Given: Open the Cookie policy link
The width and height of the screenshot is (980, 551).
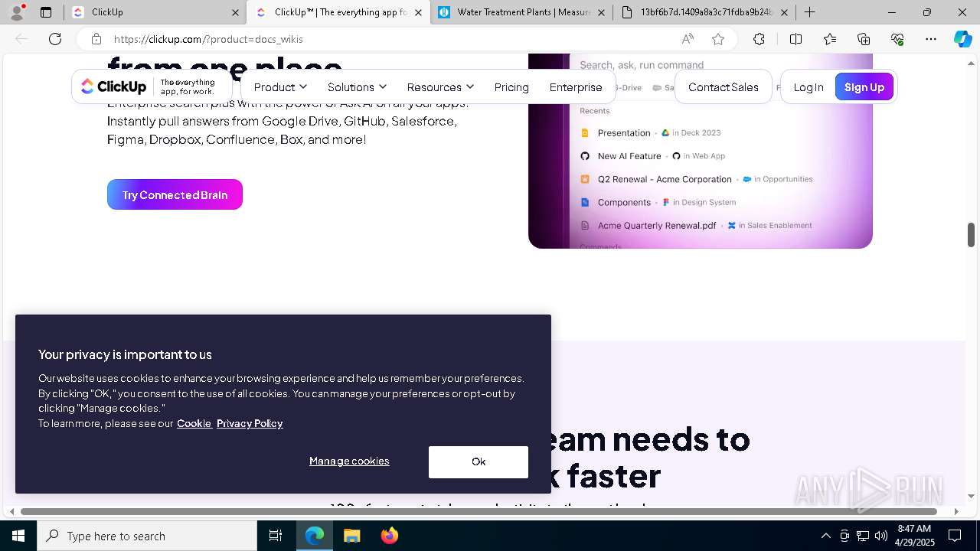Looking at the screenshot, I should click(194, 423).
